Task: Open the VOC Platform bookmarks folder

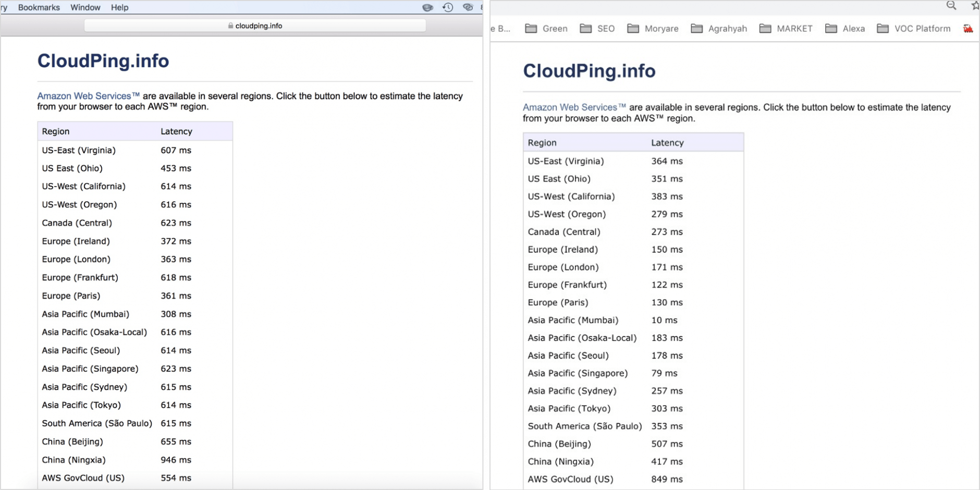Action: point(914,29)
